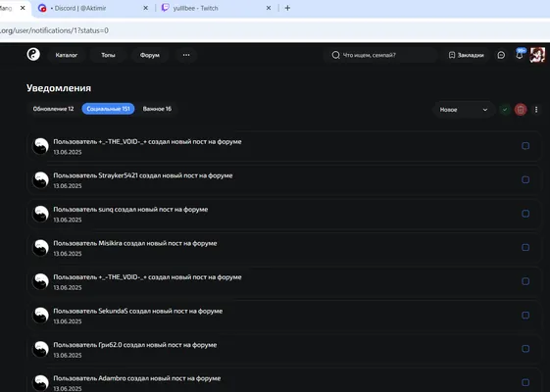This screenshot has height=392, width=550.
Task: Click the yin-yang site logo
Action: [33, 54]
